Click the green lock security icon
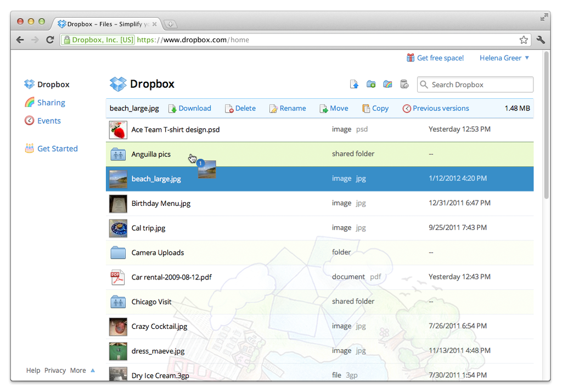The height and width of the screenshot is (392, 562). [x=66, y=40]
